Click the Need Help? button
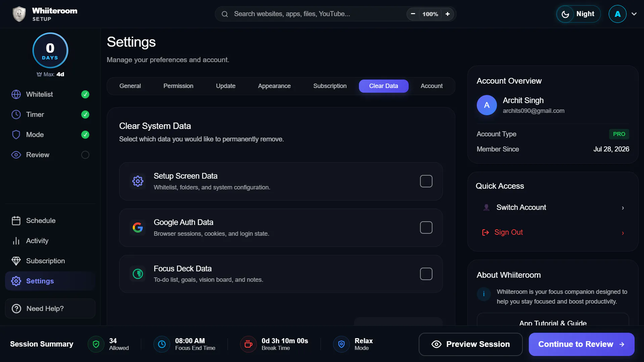 (50, 309)
